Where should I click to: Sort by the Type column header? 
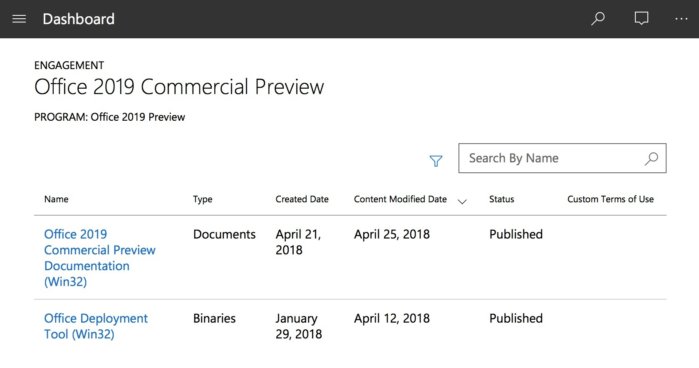pyautogui.click(x=202, y=199)
